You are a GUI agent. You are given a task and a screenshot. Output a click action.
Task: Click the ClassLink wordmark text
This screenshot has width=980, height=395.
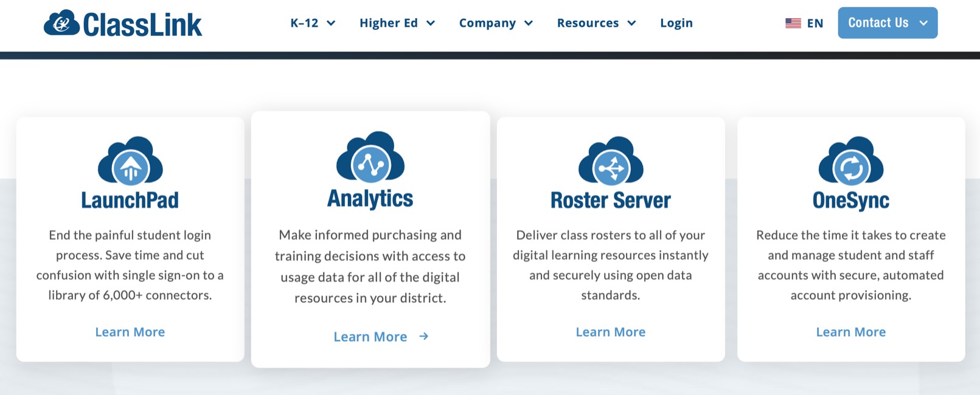142,25
